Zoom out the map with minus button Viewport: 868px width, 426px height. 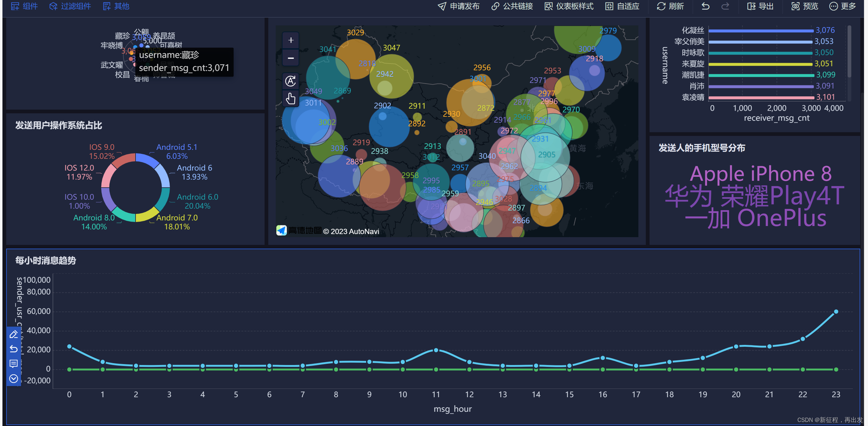pyautogui.click(x=291, y=58)
